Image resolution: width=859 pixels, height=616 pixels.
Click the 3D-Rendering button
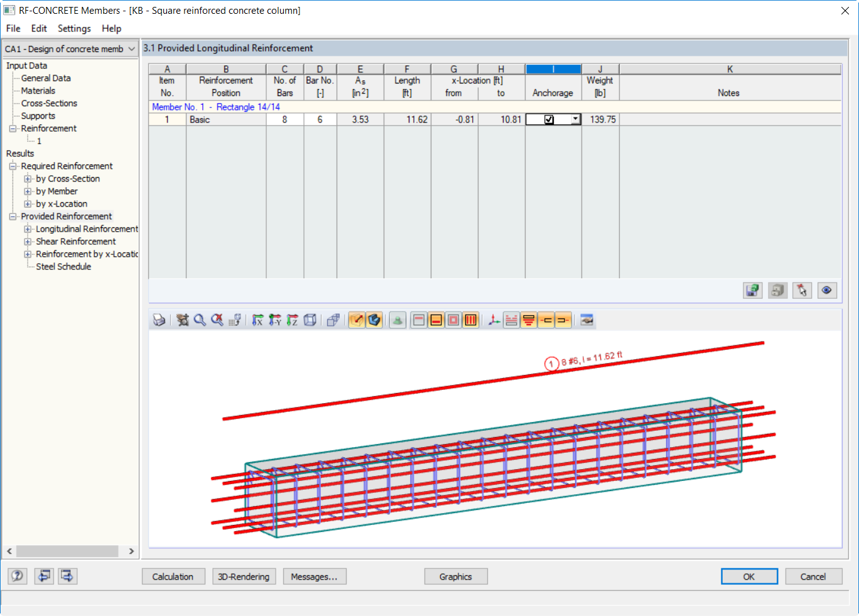[x=244, y=576]
